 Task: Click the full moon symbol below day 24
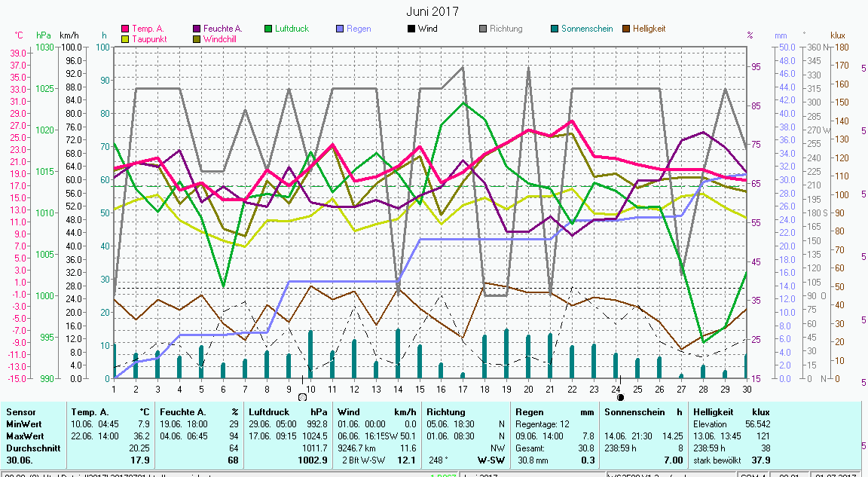click(621, 397)
